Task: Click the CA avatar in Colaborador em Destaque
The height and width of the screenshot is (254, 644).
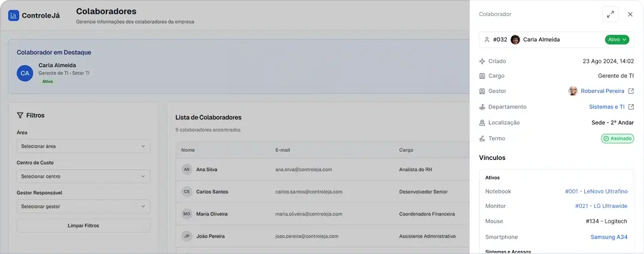Action: 25,73
